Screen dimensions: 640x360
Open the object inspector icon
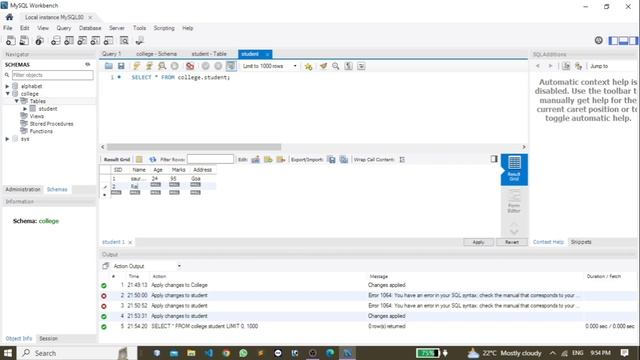(39, 40)
